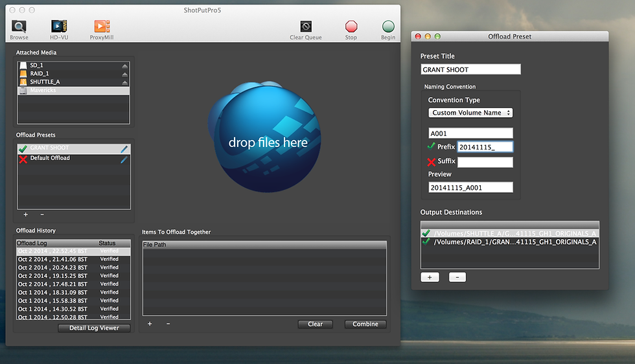635x364 pixels.
Task: Select log entry Oct 2 2014, 21.41.06
Action: [x=73, y=259]
